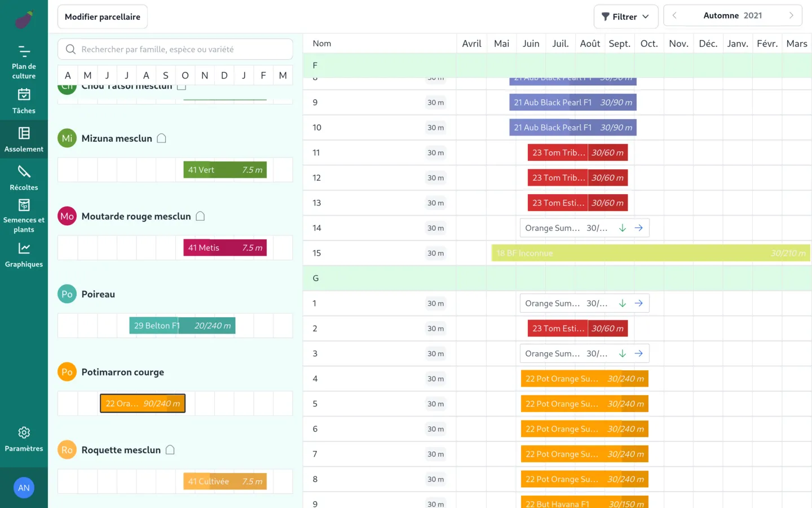Go to Tâches section

(x=24, y=101)
